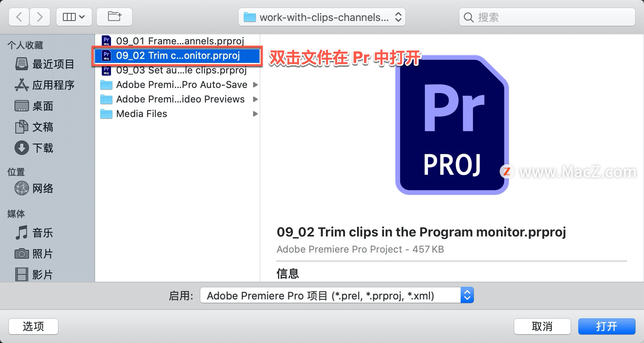
Task: Open Photos (照片) media in sidebar
Action: [34, 254]
